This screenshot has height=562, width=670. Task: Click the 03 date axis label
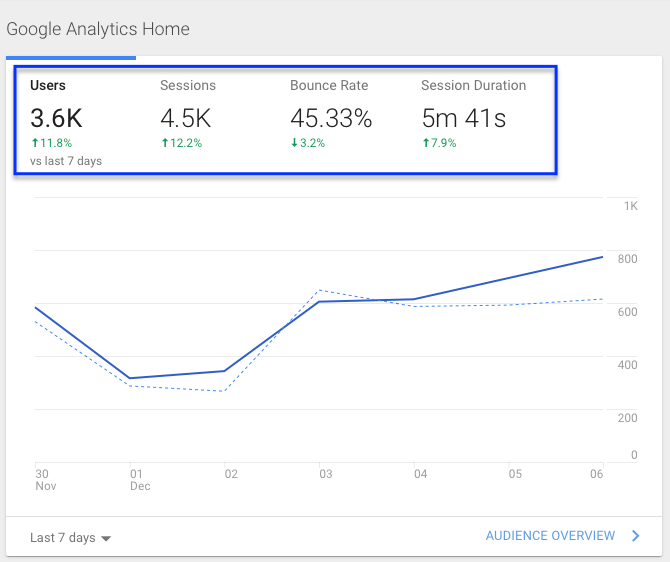point(326,474)
